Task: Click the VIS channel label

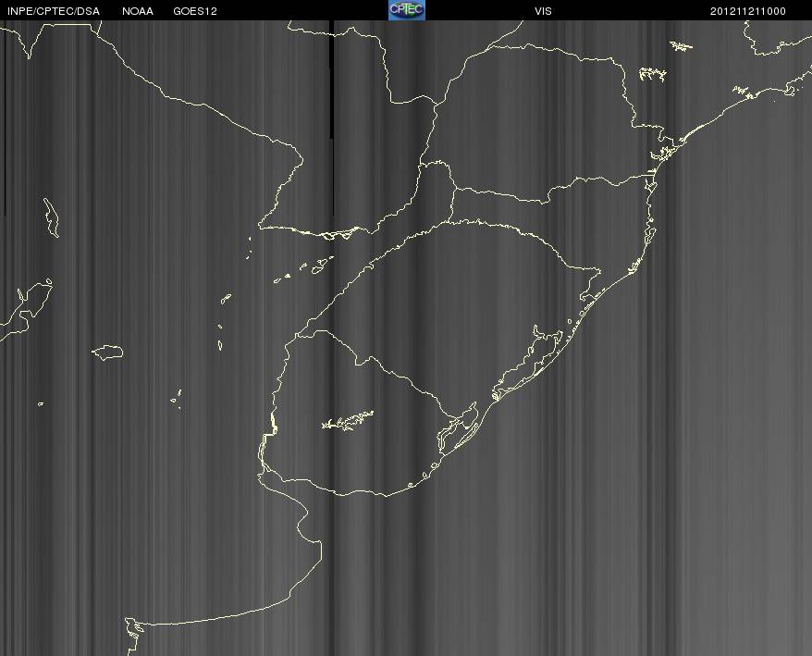Action: [543, 11]
